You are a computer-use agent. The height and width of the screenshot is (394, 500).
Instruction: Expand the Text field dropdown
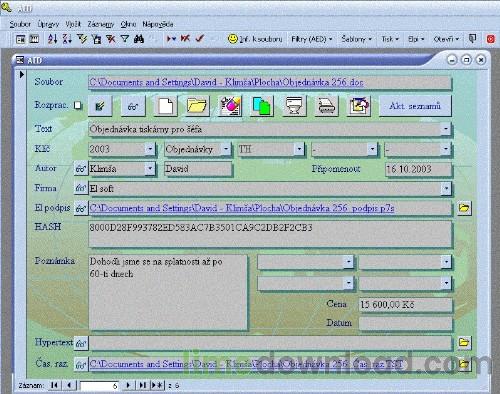pos(446,129)
